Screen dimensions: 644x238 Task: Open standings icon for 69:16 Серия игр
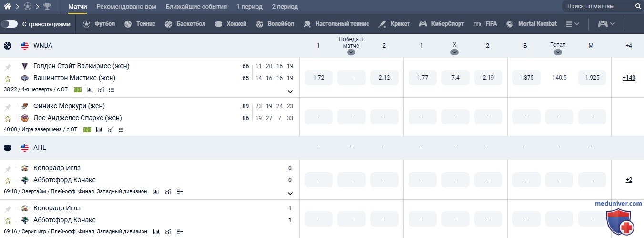point(179,231)
